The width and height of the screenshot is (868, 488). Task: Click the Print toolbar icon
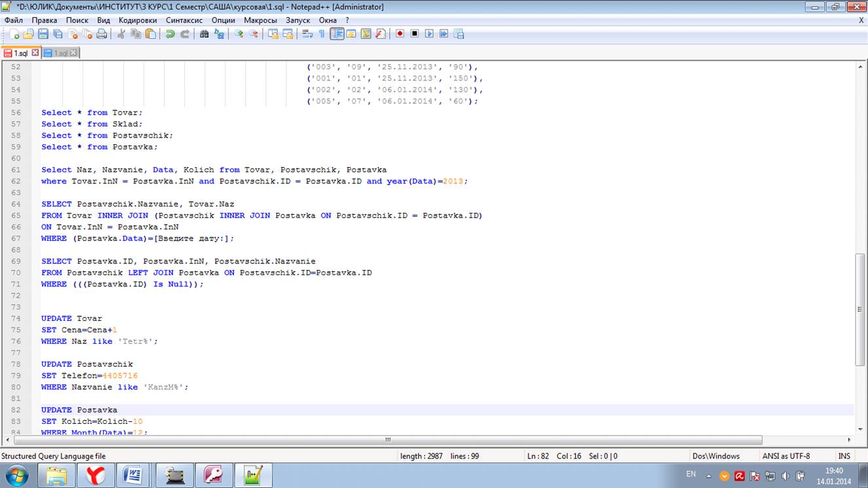tap(102, 34)
